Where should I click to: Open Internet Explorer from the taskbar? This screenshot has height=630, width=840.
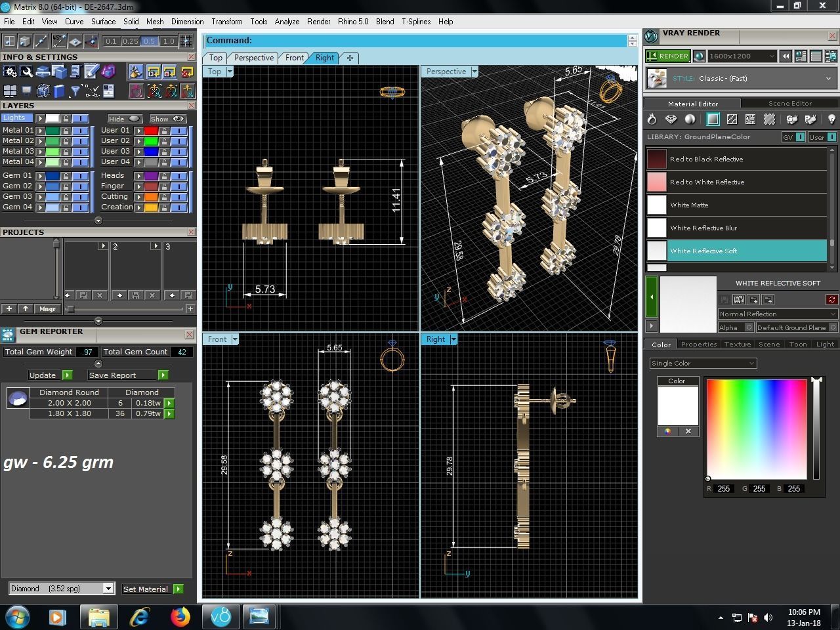139,617
